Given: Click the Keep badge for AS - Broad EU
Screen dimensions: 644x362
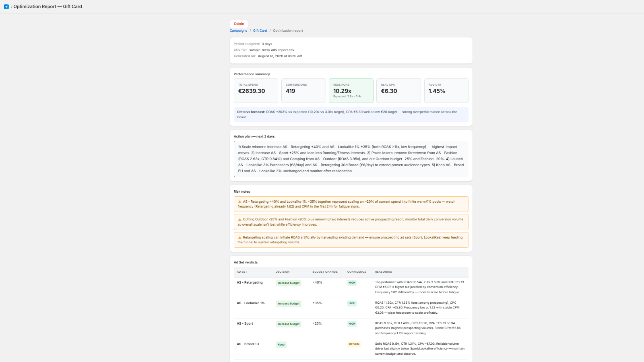Looking at the screenshot, I should [x=281, y=345].
